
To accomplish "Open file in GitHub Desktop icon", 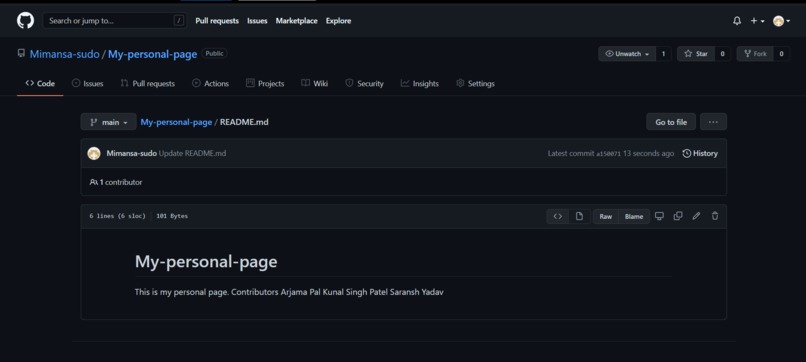I will 659,216.
